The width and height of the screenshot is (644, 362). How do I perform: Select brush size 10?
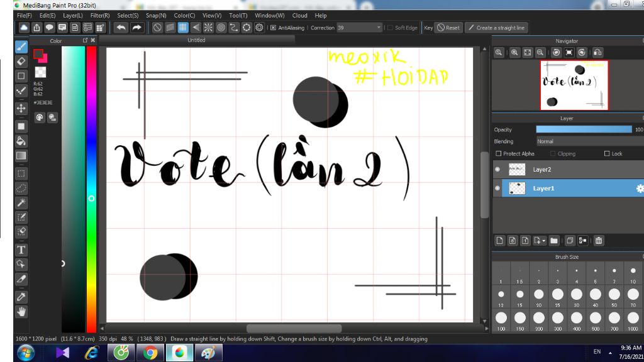pos(633,273)
